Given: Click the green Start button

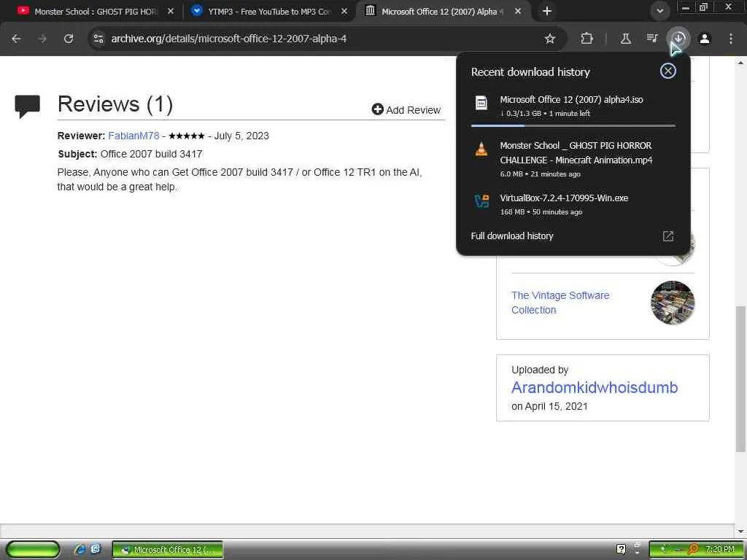Looking at the screenshot, I should click(33, 550).
